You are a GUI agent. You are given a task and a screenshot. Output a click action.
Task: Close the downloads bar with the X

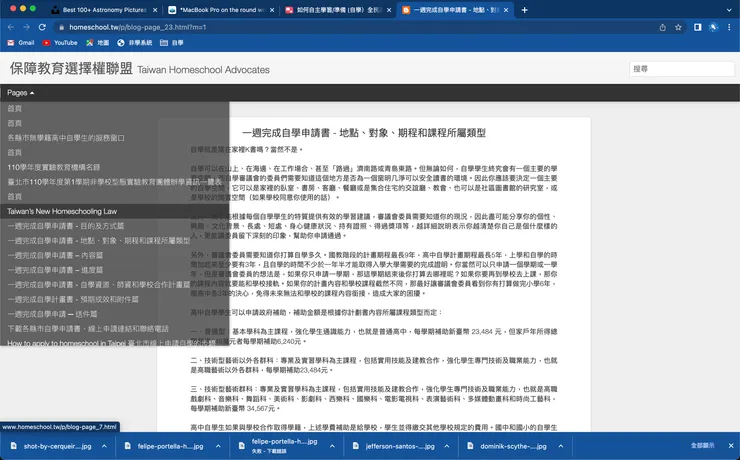coord(731,446)
